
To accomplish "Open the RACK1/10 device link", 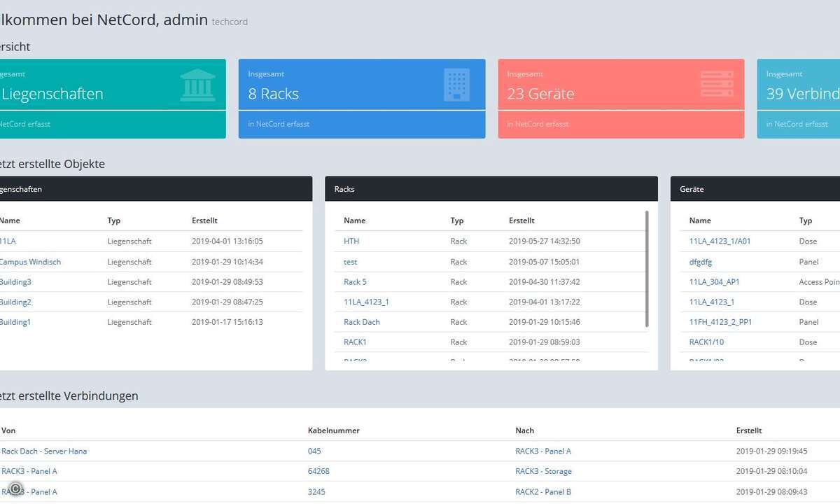I will tap(707, 342).
